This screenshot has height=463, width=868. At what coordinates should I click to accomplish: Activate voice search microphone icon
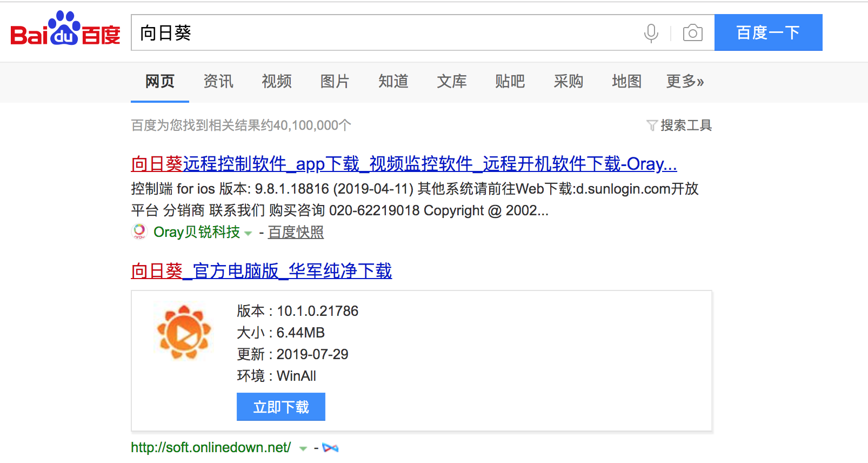(651, 33)
